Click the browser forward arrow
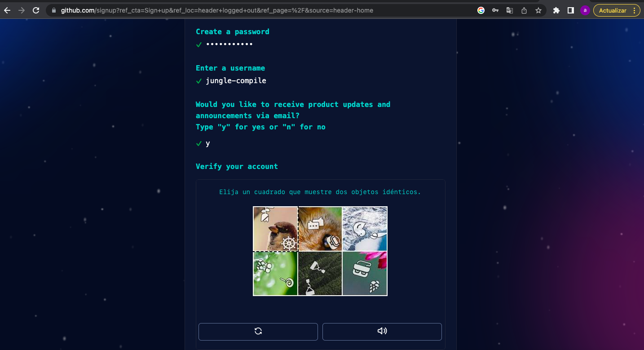The image size is (644, 350). point(22,10)
